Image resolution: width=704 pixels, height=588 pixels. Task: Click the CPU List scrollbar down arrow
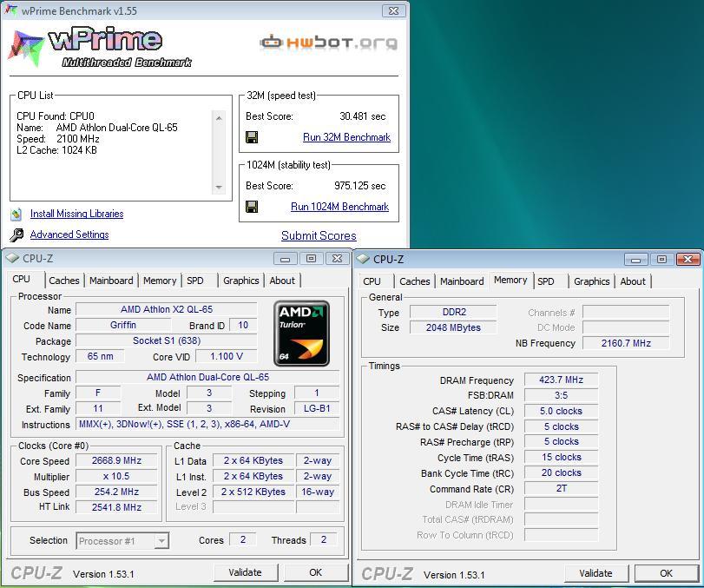219,187
